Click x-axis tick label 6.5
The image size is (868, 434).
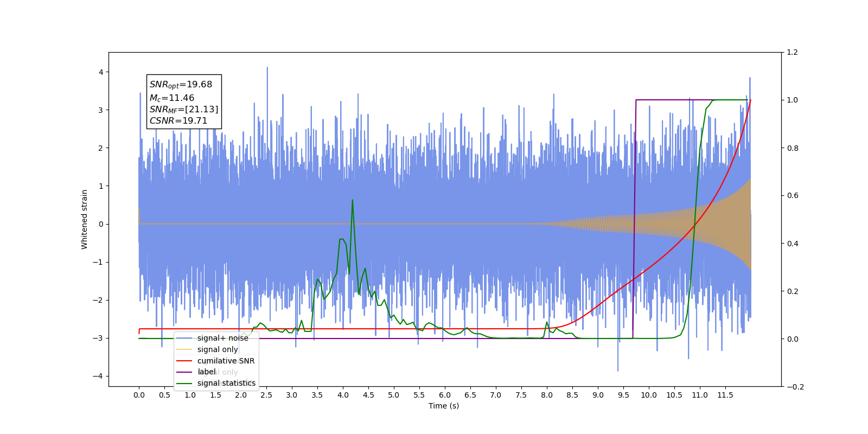coord(470,395)
